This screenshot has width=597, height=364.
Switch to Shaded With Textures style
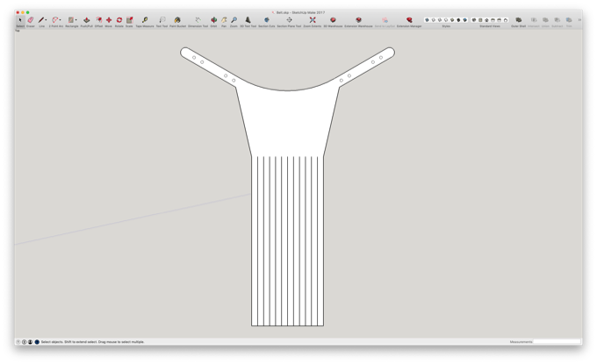[x=459, y=20]
